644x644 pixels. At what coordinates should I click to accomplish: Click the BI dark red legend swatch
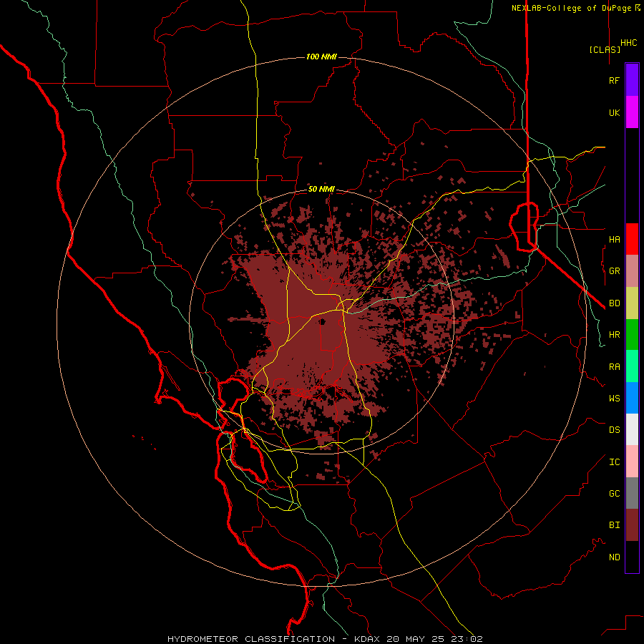coord(632,525)
